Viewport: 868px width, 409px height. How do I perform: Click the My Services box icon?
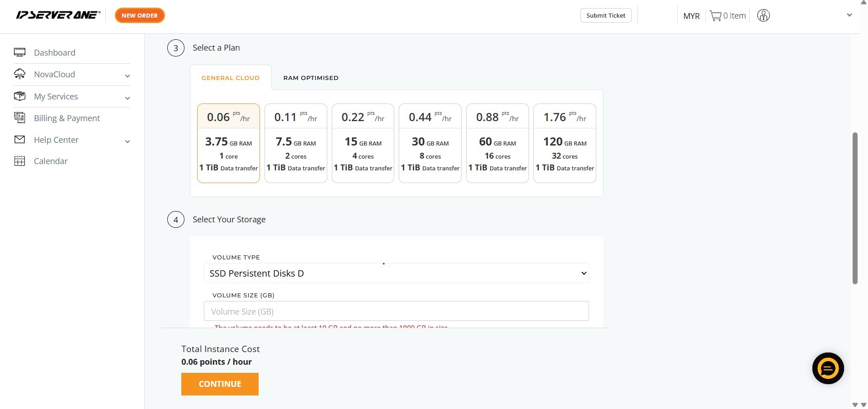(19, 96)
